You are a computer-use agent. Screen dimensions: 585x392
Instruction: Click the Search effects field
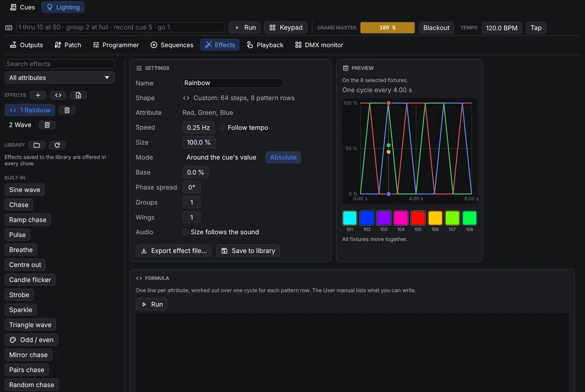(60, 64)
